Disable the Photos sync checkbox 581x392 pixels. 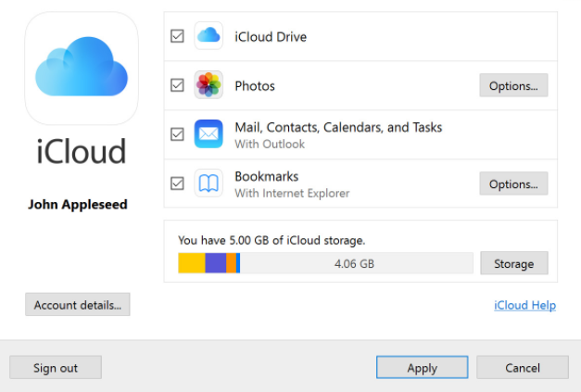pyautogui.click(x=177, y=85)
